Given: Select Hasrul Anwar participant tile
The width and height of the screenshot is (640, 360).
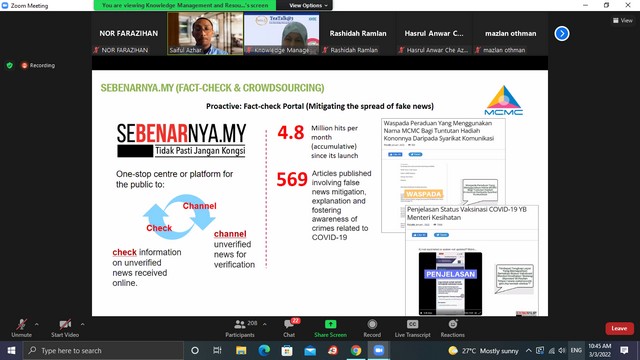Looking at the screenshot, I should (x=434, y=33).
